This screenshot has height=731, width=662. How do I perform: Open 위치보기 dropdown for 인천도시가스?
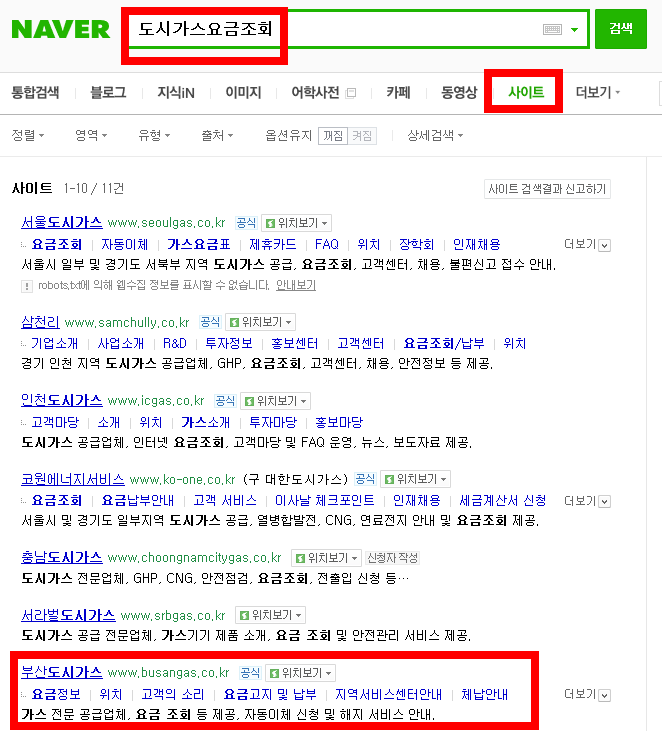276,401
